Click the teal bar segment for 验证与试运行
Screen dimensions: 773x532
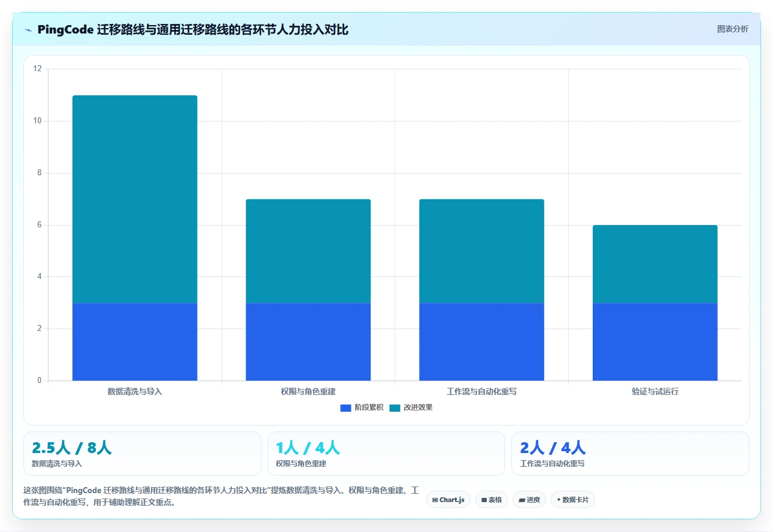[655, 264]
